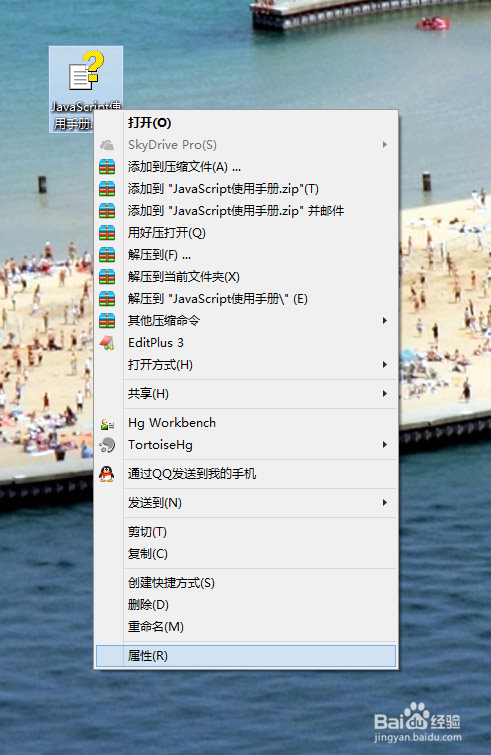
Task: Open 其他压缩命令 menu entry
Action: 246,321
